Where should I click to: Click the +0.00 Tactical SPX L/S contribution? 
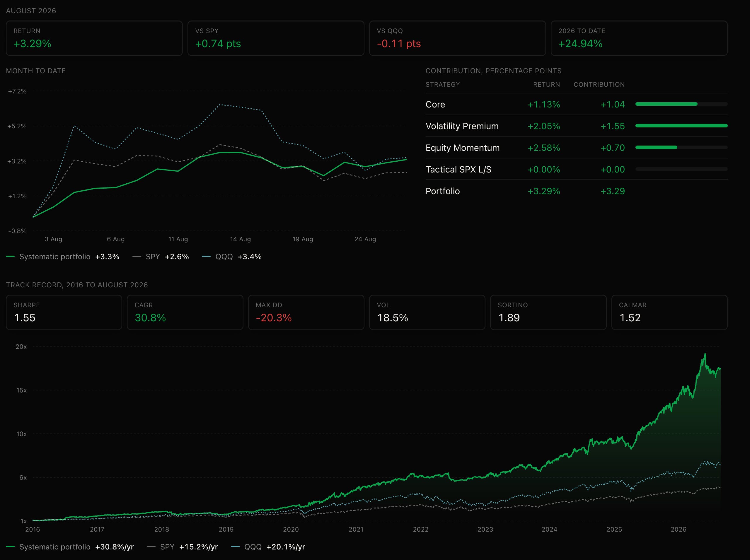pos(613,170)
